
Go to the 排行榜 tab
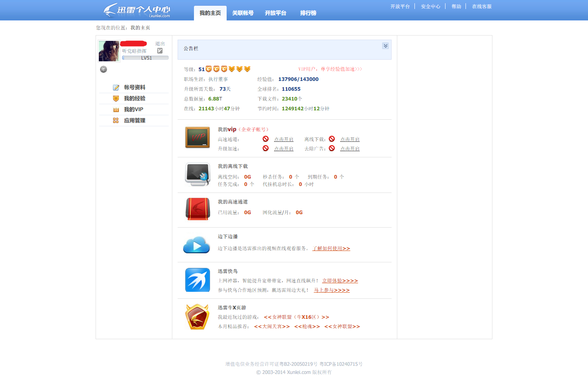pos(308,13)
